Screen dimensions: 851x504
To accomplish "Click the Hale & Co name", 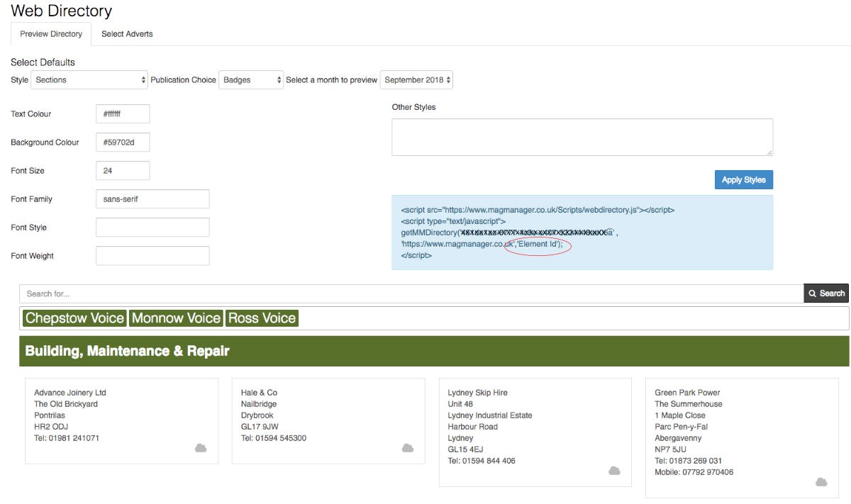I will coord(259,393).
